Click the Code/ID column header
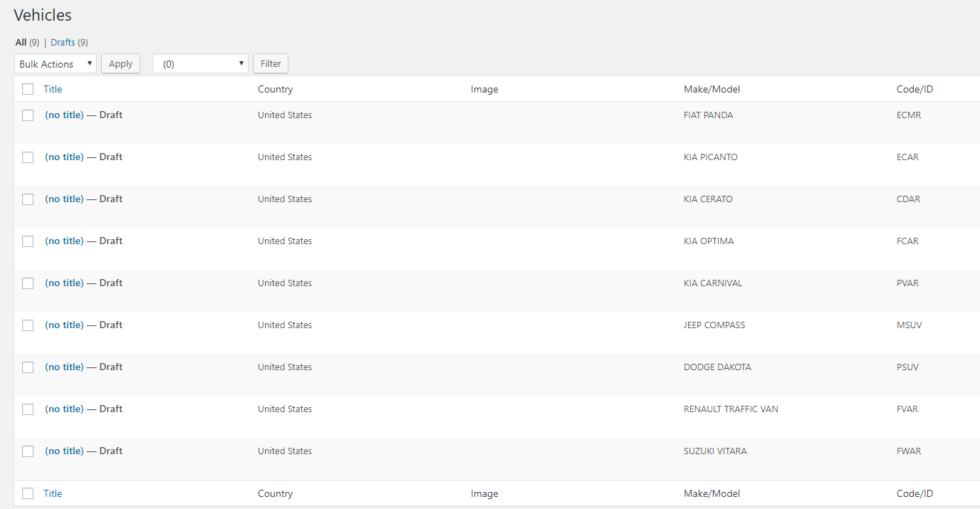Viewport: 980px width, 509px height. coord(914,89)
